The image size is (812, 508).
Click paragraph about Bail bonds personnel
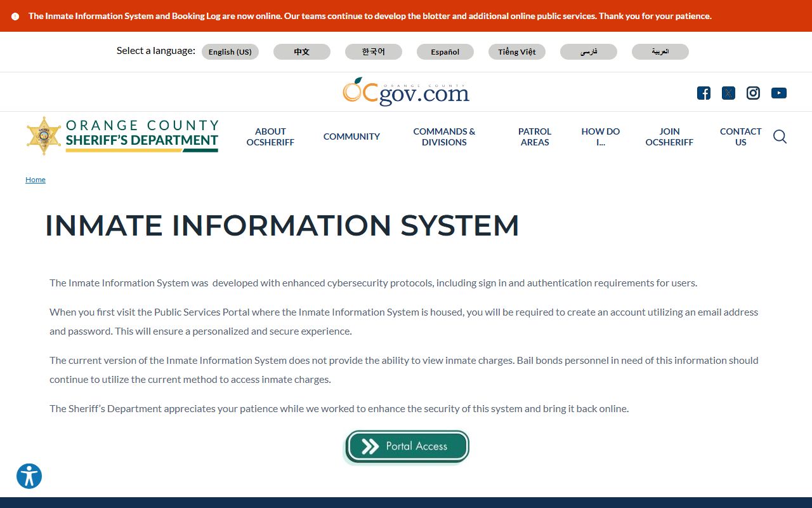[x=404, y=370]
